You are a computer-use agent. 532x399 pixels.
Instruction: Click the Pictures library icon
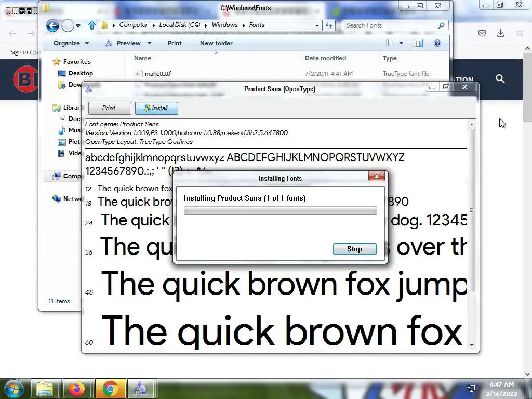click(62, 142)
